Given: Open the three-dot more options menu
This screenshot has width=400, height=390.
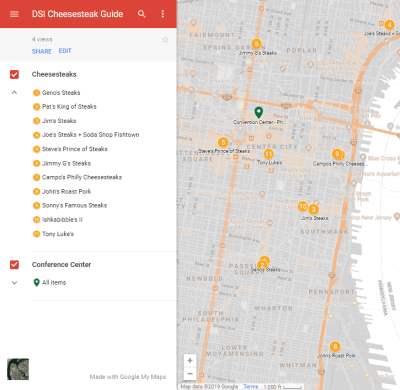Looking at the screenshot, I should [163, 14].
